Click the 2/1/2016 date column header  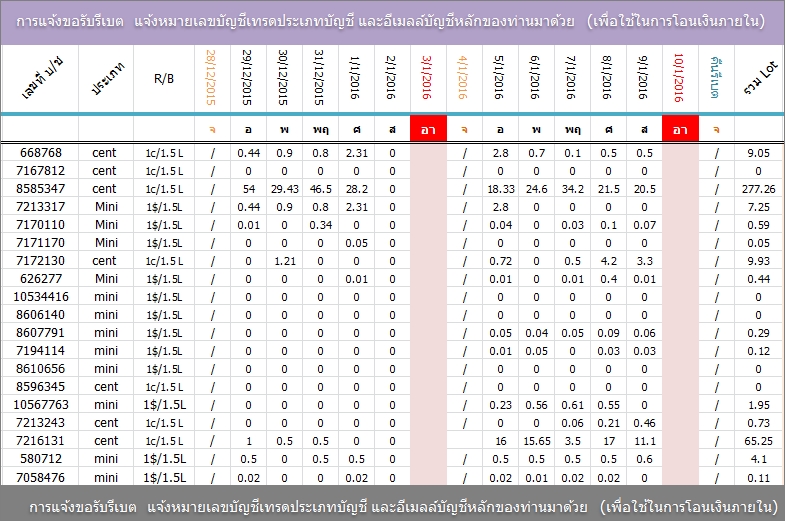pos(392,79)
